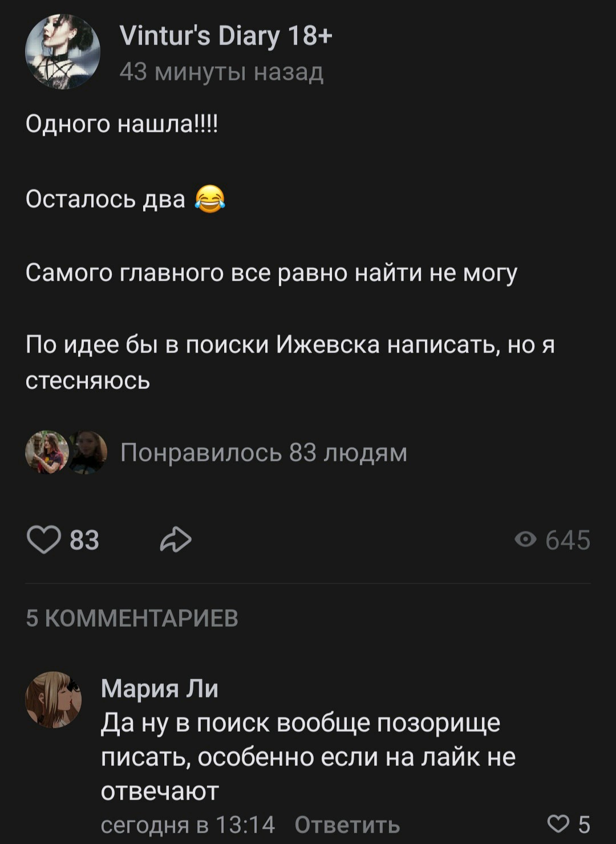Click the eye views icon

tap(525, 539)
